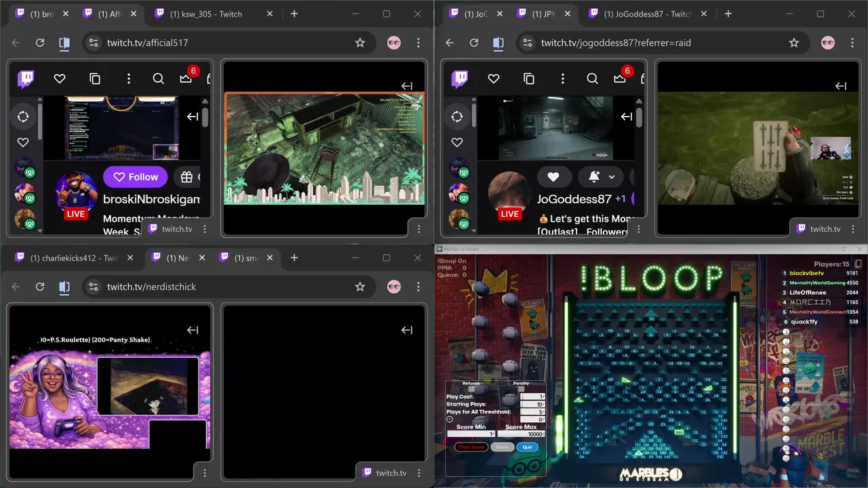
Task: Click afficial517 address bar URL
Action: point(148,43)
